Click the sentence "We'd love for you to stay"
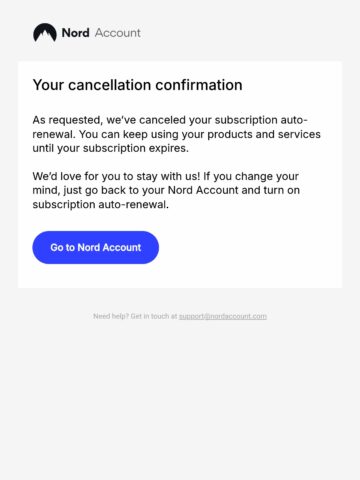This screenshot has width=360, height=480. click(116, 176)
